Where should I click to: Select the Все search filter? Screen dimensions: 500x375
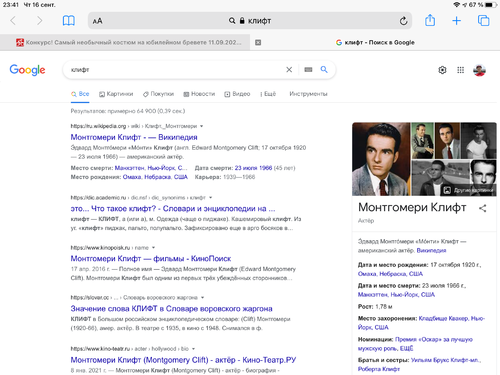click(80, 94)
